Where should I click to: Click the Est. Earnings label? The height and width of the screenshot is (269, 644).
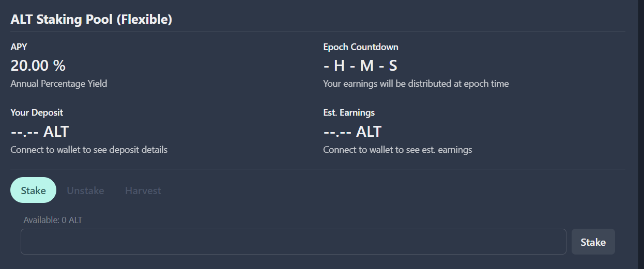click(349, 112)
